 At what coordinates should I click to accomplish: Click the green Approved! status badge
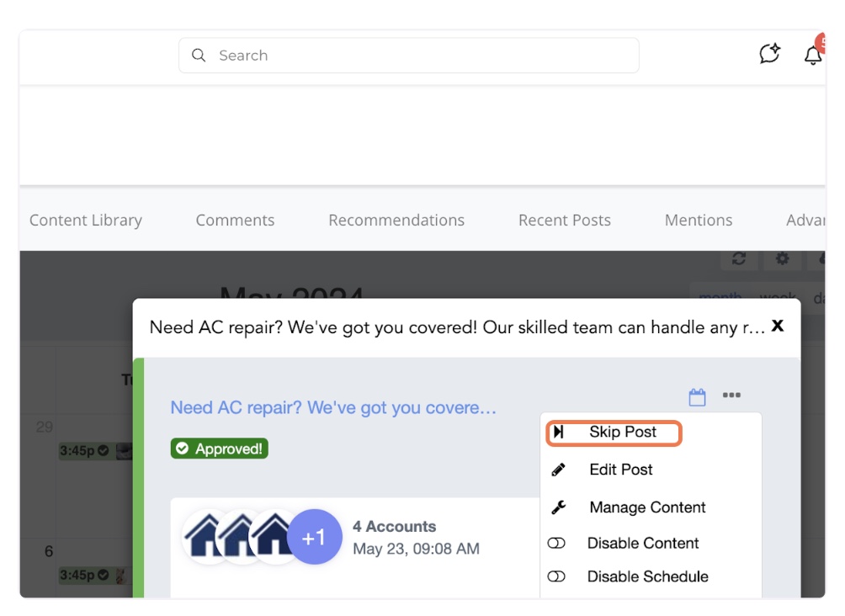(x=219, y=449)
